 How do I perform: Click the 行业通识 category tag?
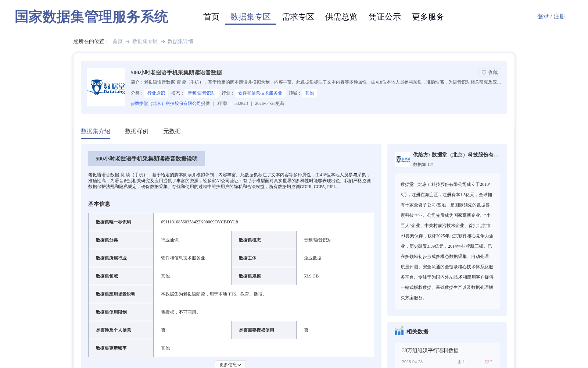click(156, 93)
